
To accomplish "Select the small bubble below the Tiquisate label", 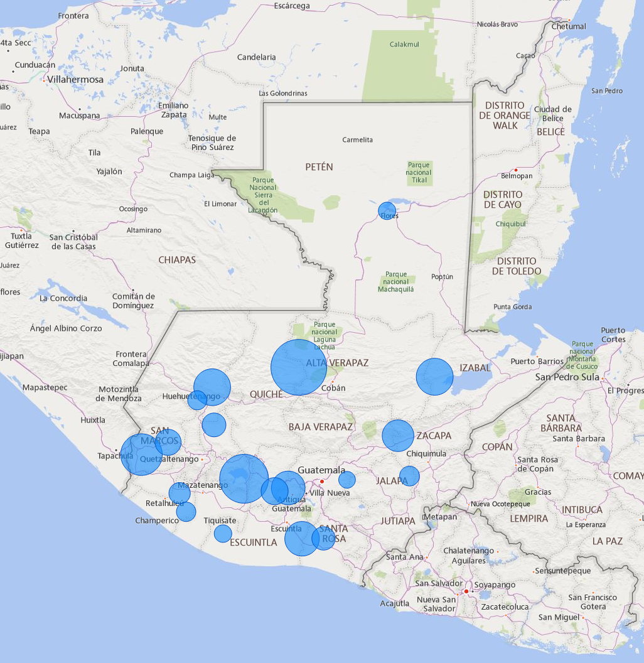I will (223, 534).
